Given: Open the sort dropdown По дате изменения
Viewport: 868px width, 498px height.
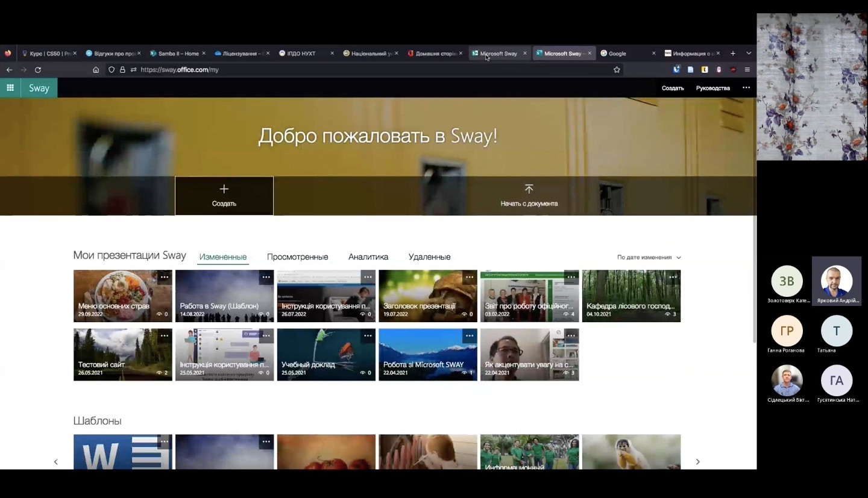Looking at the screenshot, I should point(649,257).
